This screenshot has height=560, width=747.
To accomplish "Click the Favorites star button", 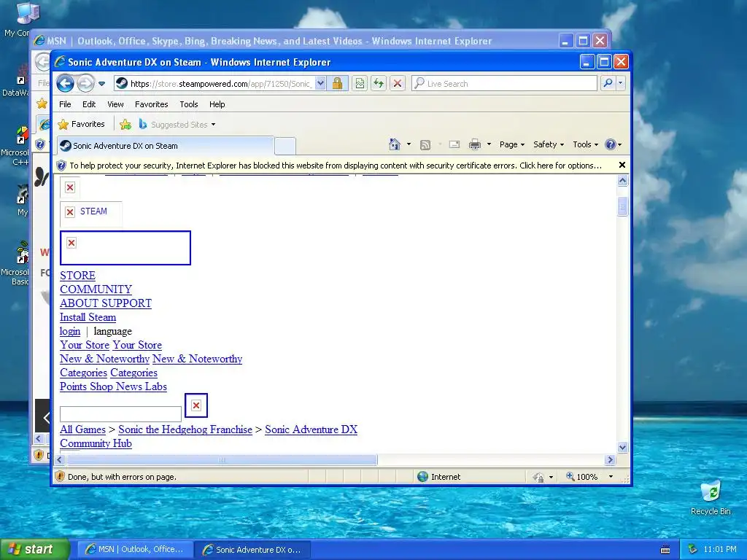I will [81, 124].
